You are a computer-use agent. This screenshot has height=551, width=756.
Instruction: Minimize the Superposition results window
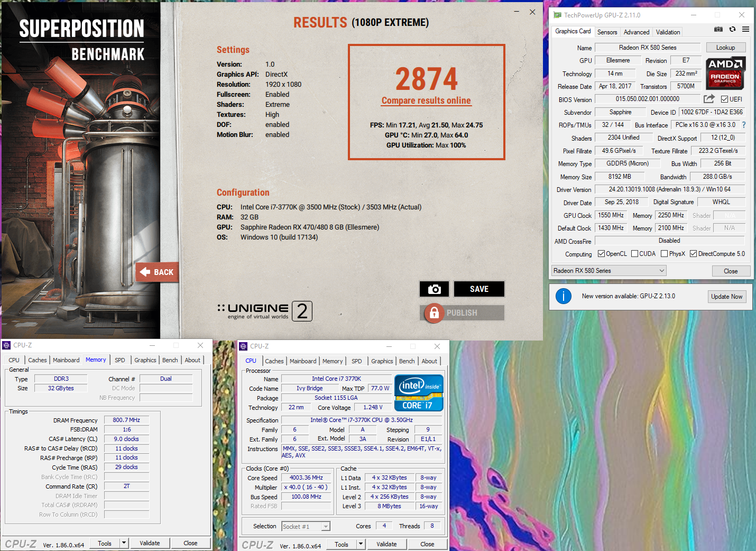coord(517,12)
